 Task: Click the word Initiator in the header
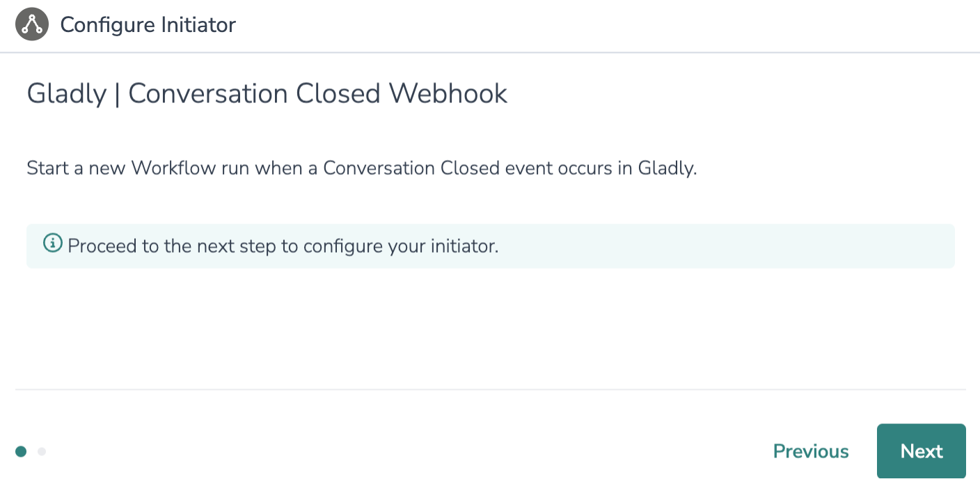[198, 25]
